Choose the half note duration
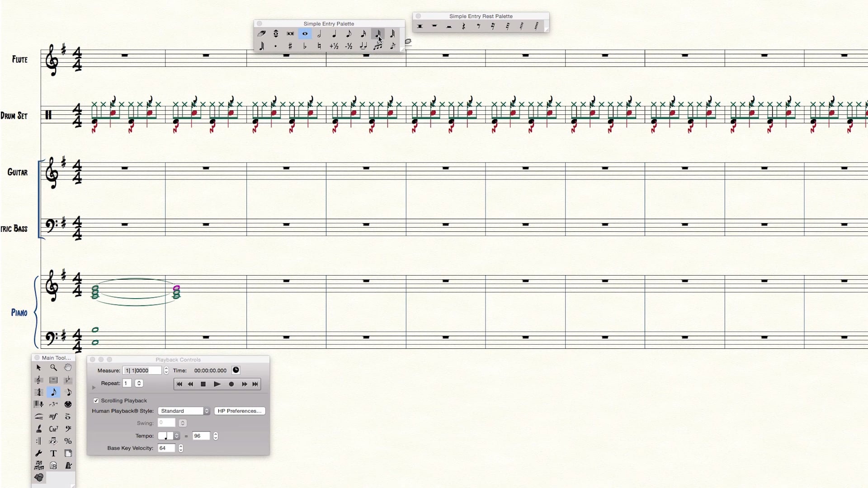This screenshot has height=488, width=868. pos(320,34)
